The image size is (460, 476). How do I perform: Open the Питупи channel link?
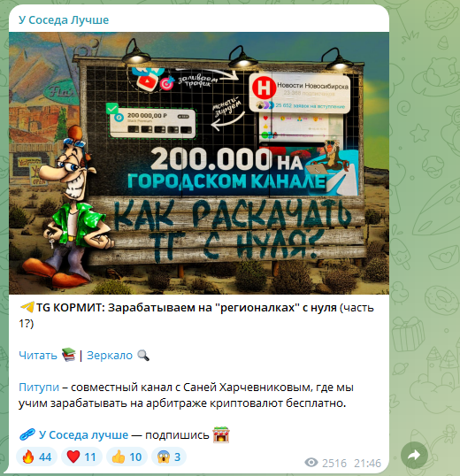pyautogui.click(x=39, y=388)
